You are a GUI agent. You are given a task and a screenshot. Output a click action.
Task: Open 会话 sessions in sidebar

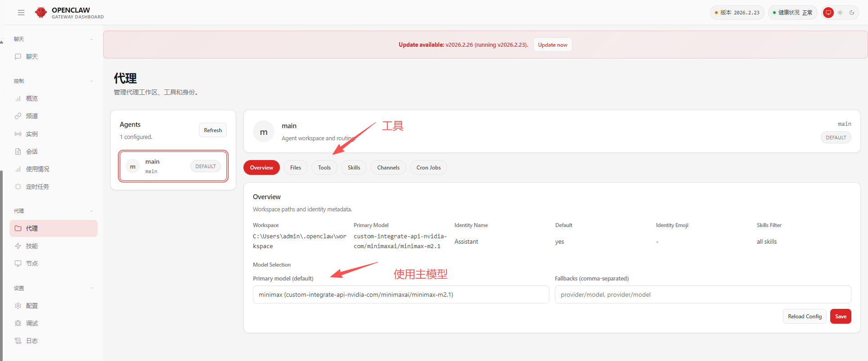click(53, 152)
